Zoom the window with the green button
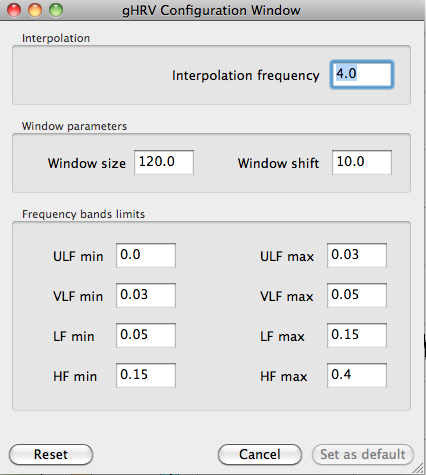The image size is (426, 475). (x=56, y=10)
